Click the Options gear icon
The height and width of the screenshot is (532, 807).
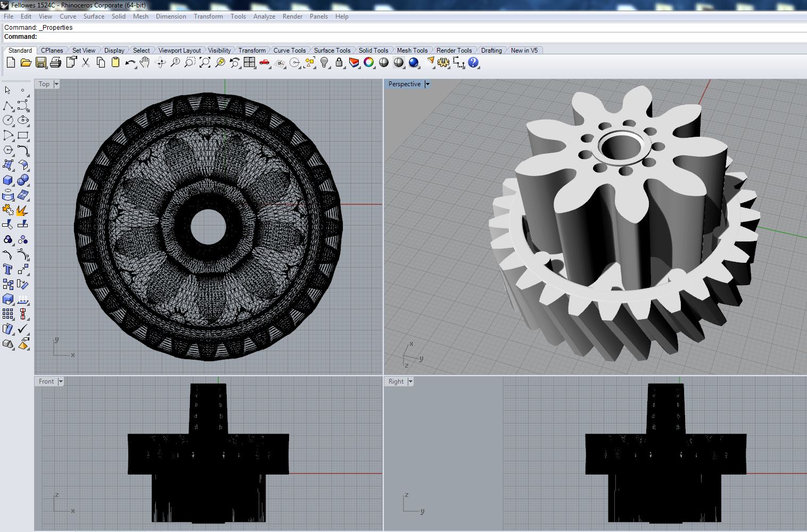(443, 63)
